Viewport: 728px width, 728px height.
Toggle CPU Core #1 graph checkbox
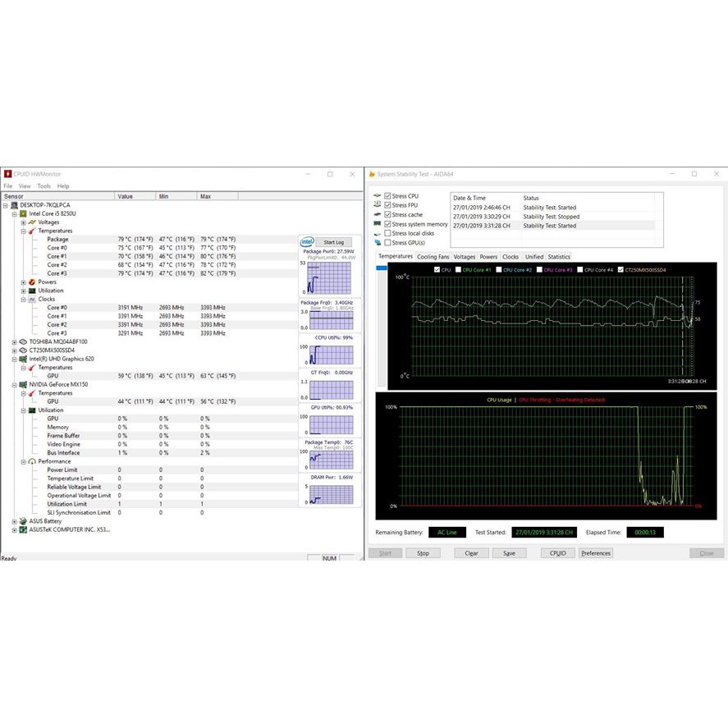coord(458,269)
